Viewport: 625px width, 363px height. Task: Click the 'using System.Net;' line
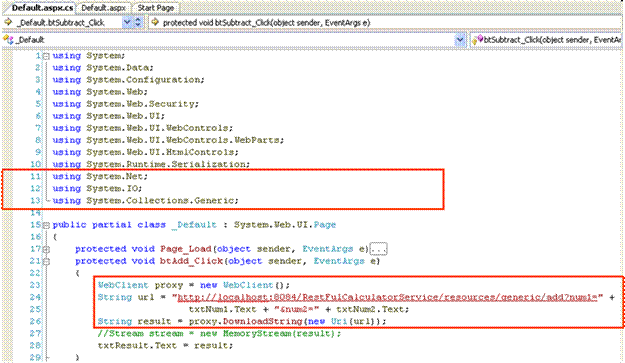(100, 177)
